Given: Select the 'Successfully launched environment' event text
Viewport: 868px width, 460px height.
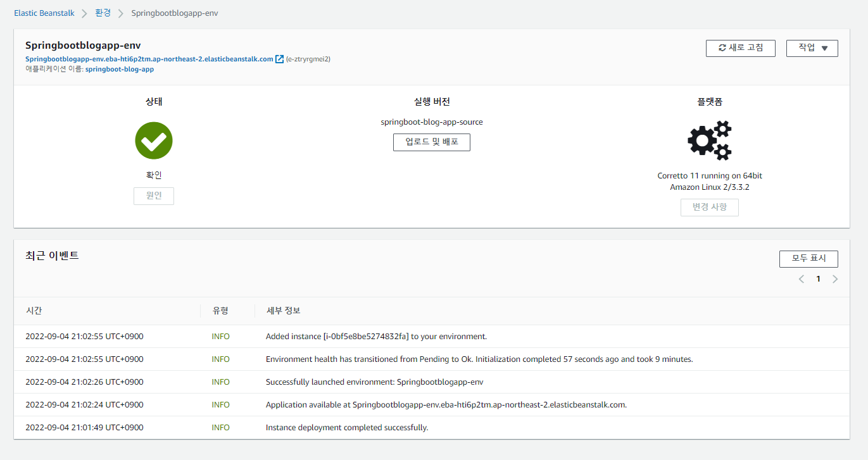Looking at the screenshot, I should click(x=374, y=382).
